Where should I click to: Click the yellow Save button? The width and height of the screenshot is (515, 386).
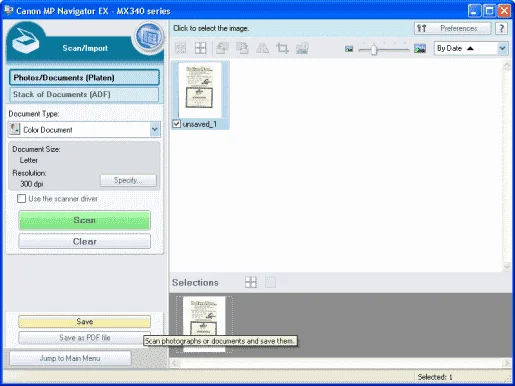(85, 322)
